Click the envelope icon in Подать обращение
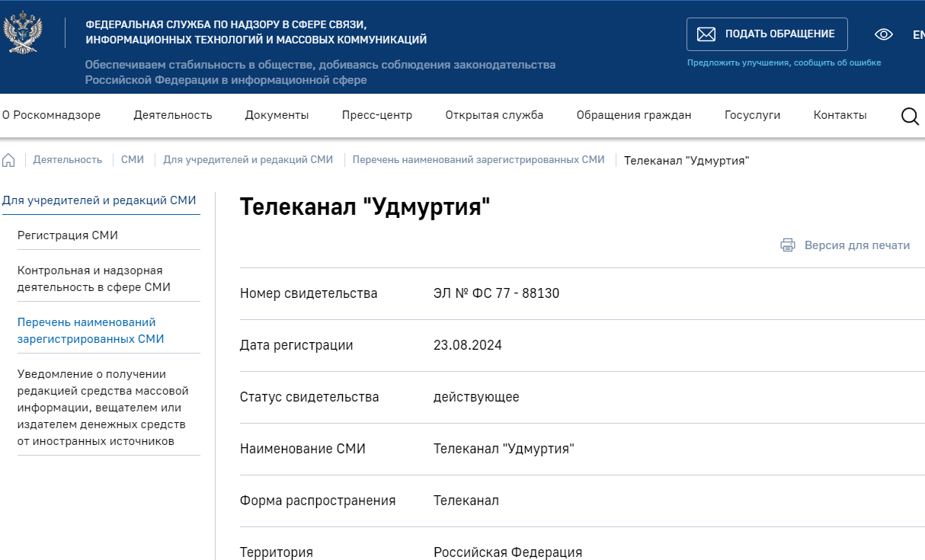 click(706, 34)
